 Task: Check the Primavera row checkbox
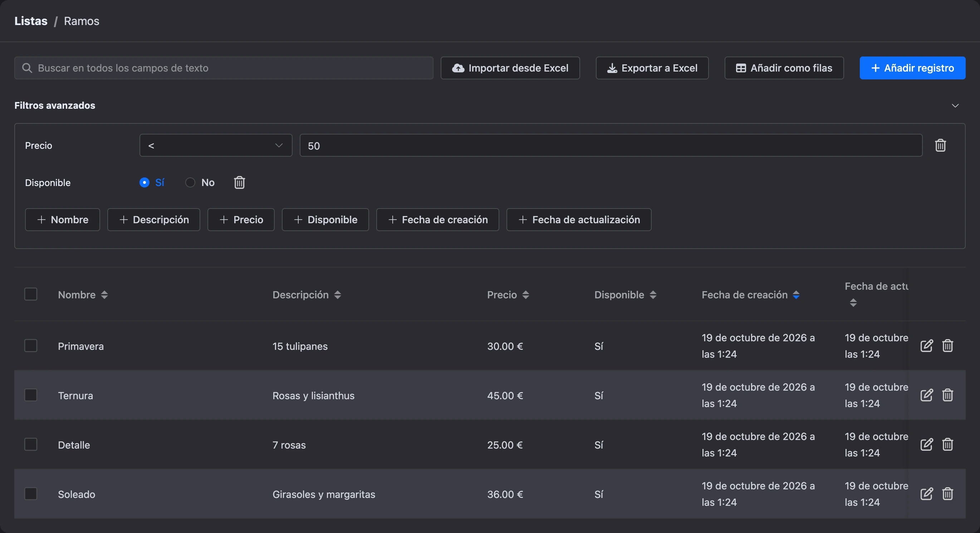[x=31, y=346]
